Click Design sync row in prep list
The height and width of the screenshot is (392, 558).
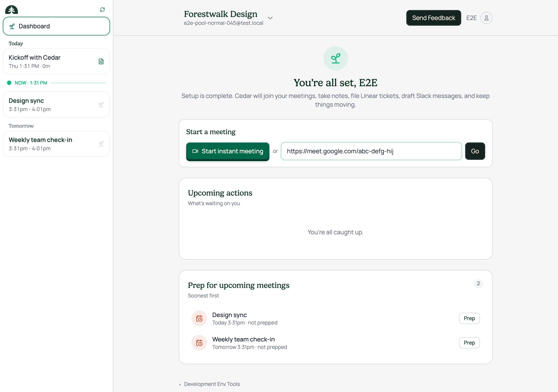[335, 318]
